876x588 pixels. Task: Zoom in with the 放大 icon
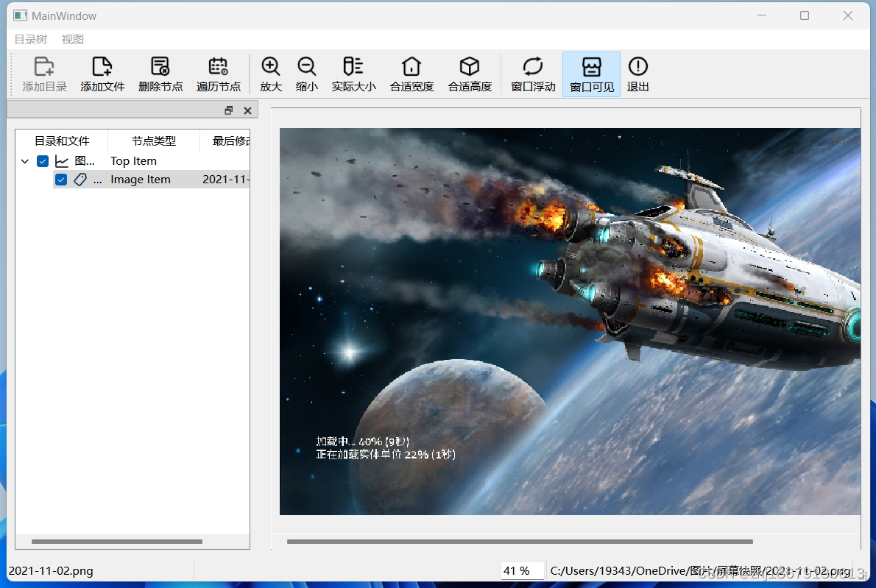(x=271, y=74)
